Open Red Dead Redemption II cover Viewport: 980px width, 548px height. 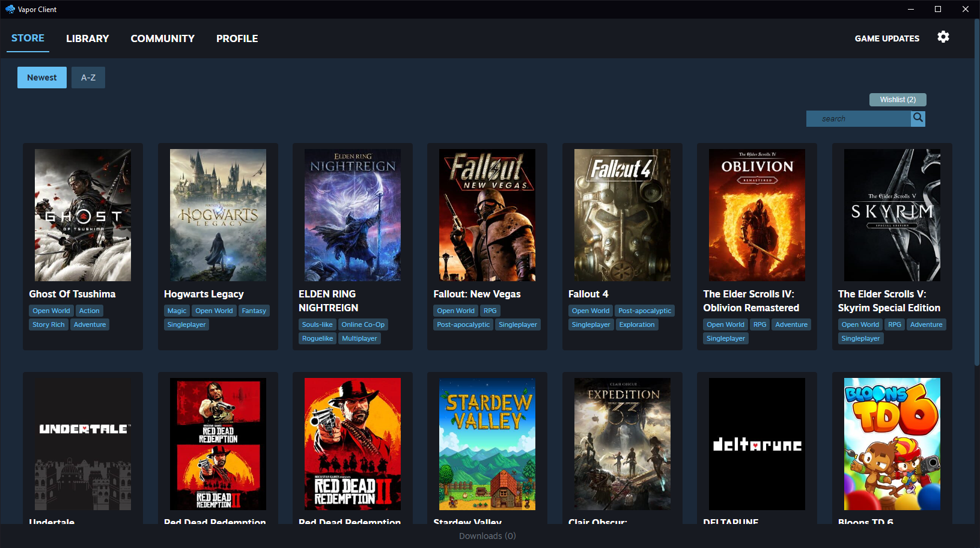(x=353, y=444)
